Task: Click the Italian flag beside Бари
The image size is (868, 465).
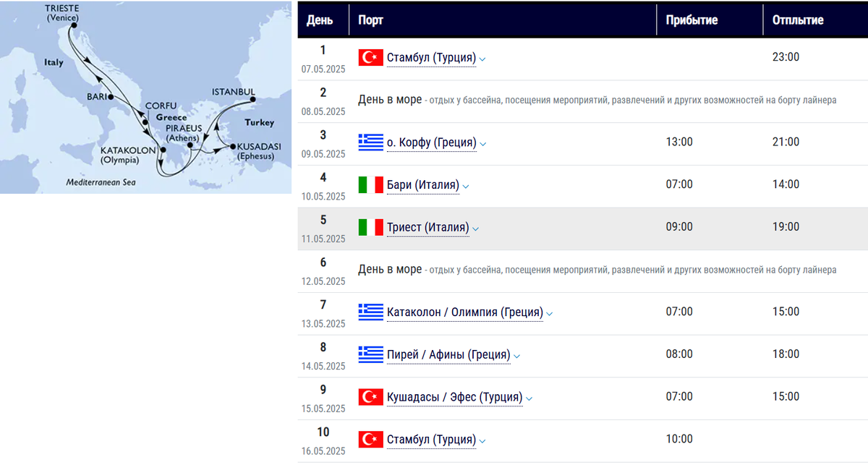Action: pyautogui.click(x=370, y=185)
